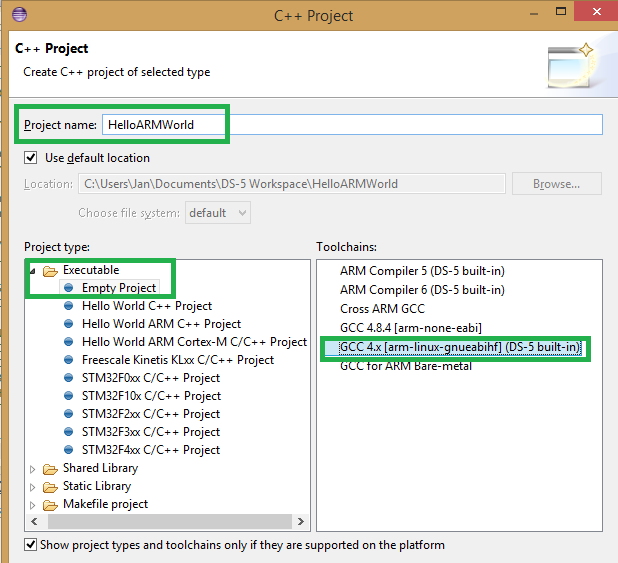Click the Empty Project bullet icon
The image size is (618, 563).
pyautogui.click(x=69, y=288)
